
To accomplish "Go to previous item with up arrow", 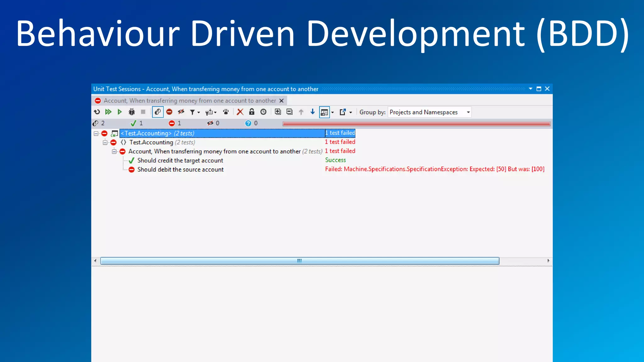I will click(301, 112).
